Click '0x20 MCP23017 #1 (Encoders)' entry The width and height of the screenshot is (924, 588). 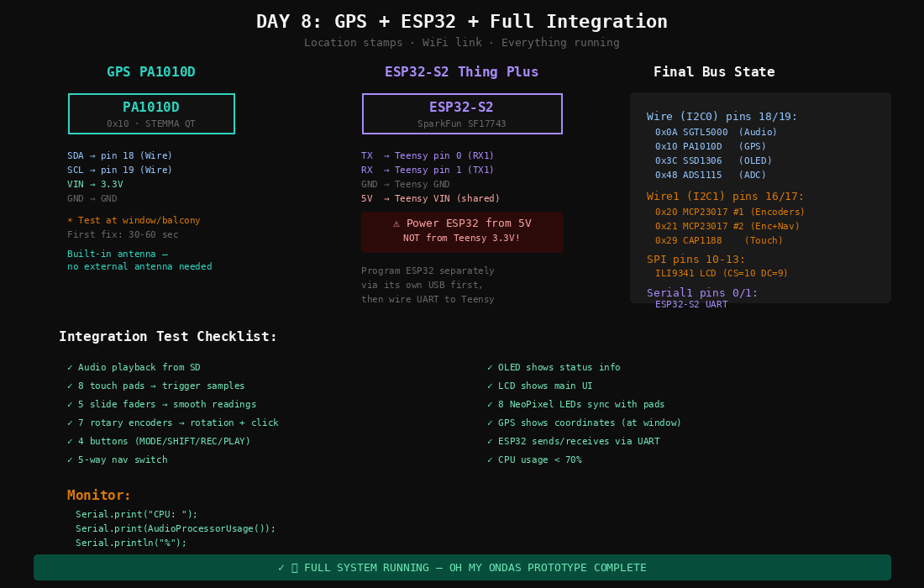[x=730, y=212]
